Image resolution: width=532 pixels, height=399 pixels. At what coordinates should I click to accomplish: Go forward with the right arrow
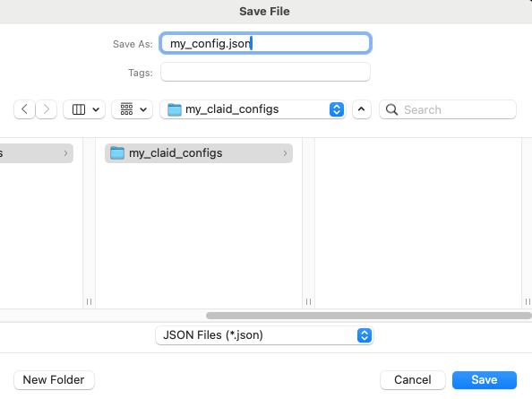(x=47, y=109)
